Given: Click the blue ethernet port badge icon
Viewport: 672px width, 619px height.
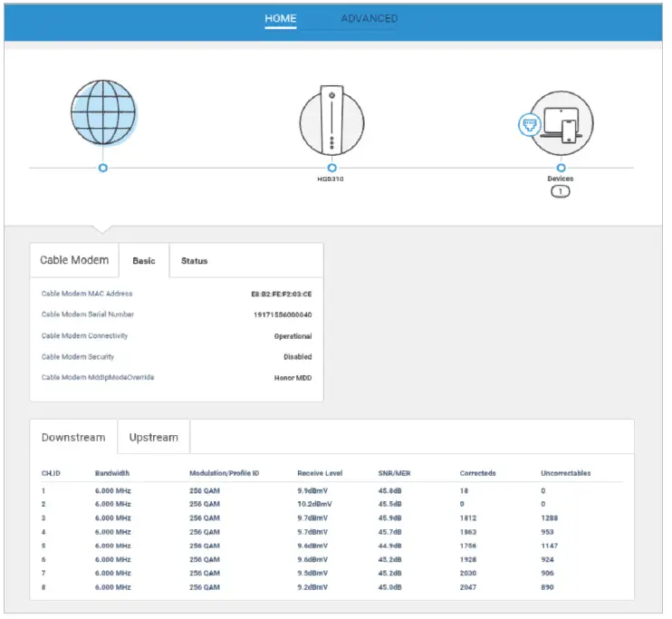Looking at the screenshot, I should point(530,125).
